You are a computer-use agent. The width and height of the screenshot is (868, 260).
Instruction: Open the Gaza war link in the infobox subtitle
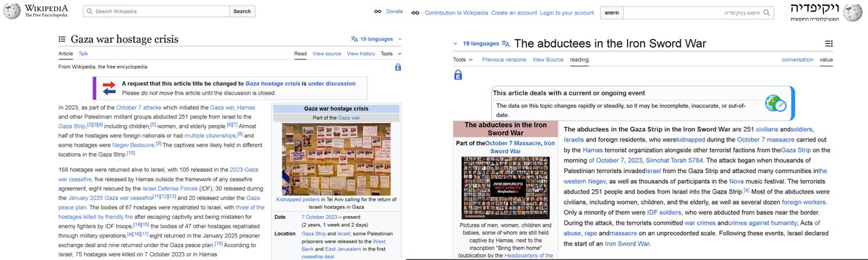(x=349, y=117)
